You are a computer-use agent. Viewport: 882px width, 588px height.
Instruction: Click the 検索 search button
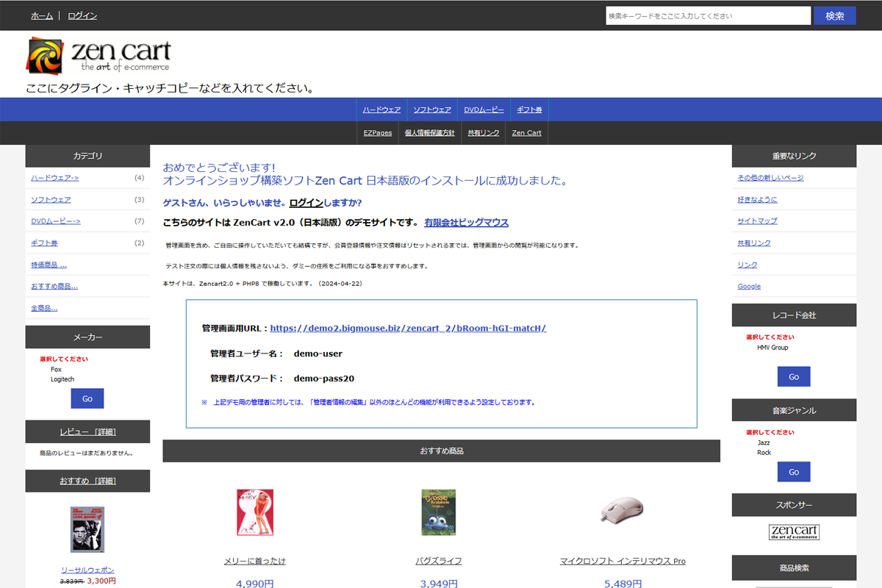[835, 15]
